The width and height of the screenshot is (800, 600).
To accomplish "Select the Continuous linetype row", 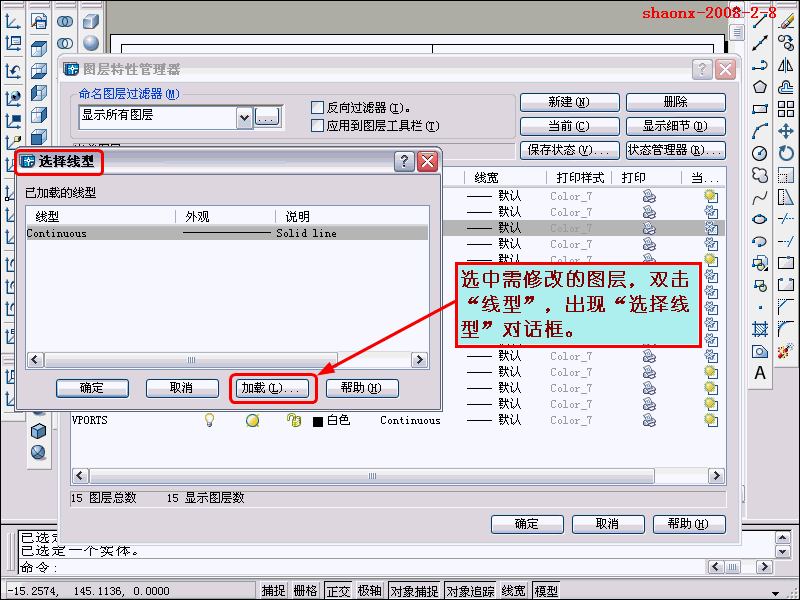I will (x=227, y=233).
